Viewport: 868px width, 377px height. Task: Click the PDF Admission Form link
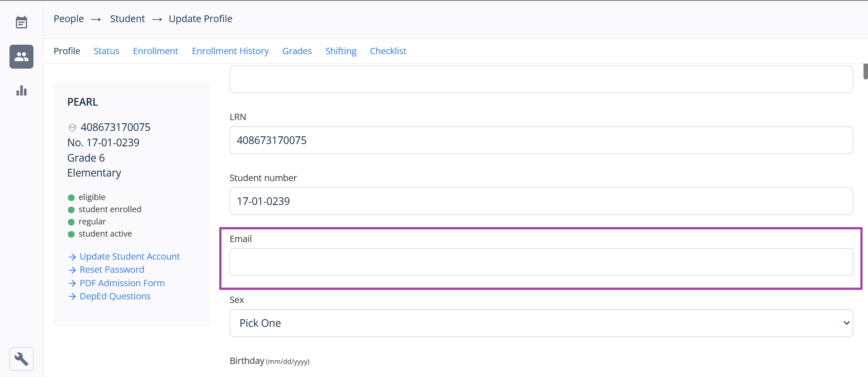(122, 283)
